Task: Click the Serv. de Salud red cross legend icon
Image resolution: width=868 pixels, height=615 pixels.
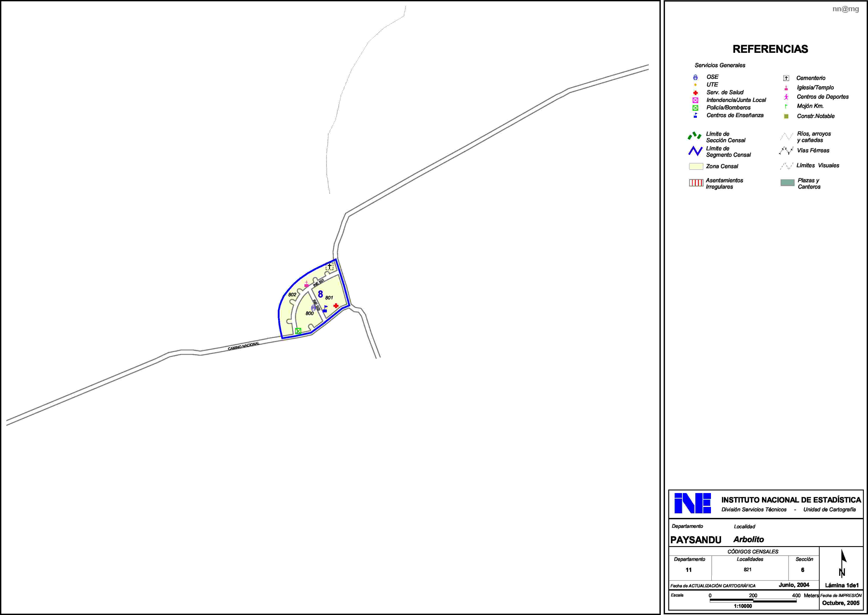Action: pyautogui.click(x=695, y=93)
